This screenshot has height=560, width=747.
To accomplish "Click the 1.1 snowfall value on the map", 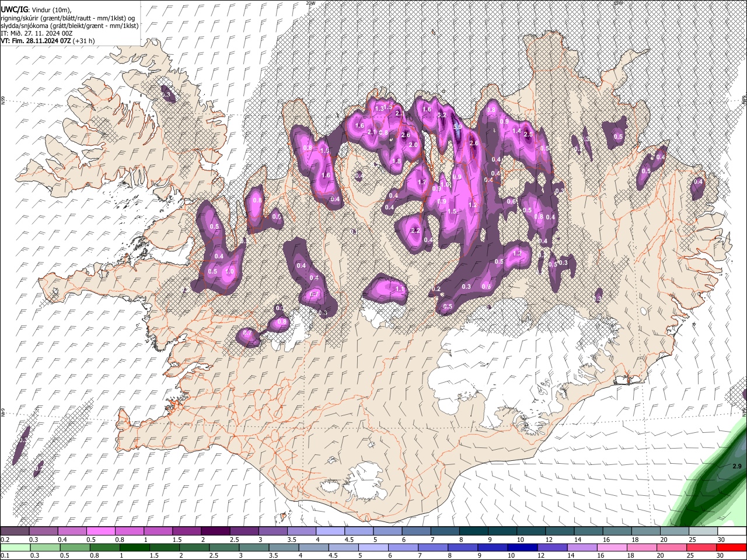I will point(400,289).
